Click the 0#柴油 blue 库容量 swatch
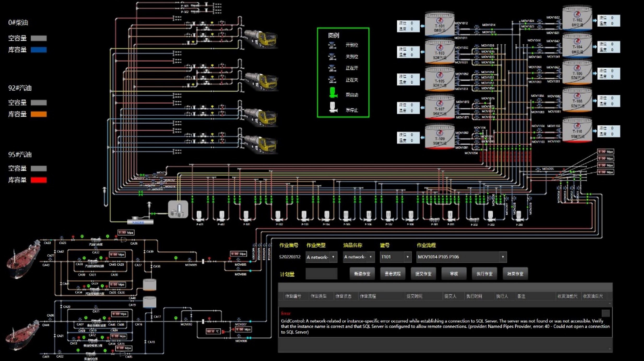This screenshot has width=644, height=361. [x=39, y=50]
